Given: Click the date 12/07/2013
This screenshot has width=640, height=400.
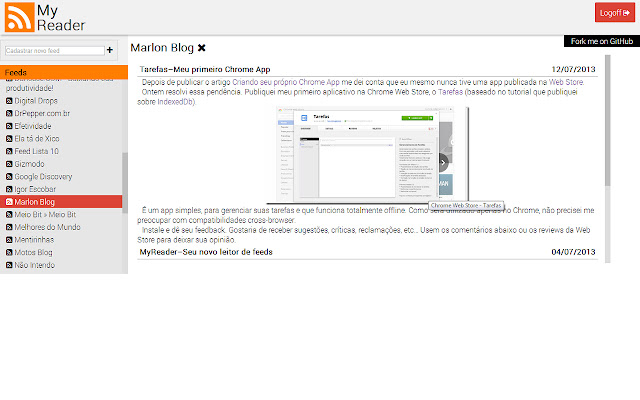Looking at the screenshot, I should [x=573, y=69].
